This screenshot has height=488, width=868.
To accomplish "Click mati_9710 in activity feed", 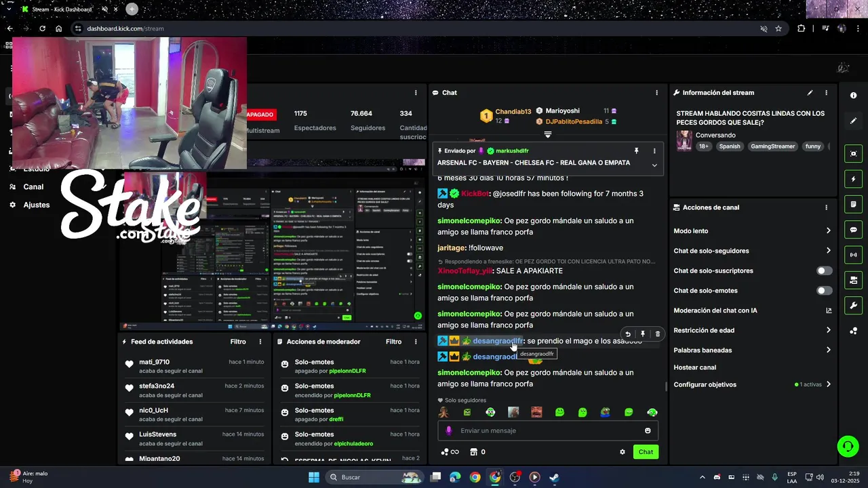I will pyautogui.click(x=155, y=362).
